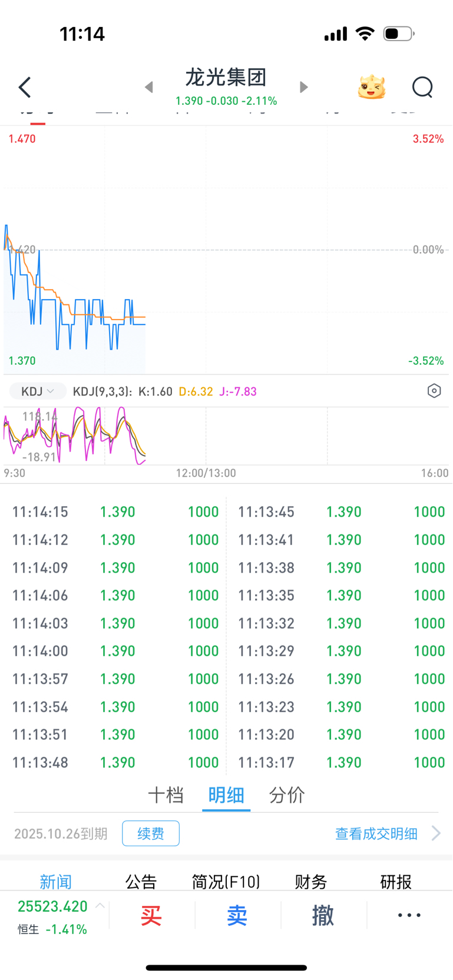Select the 11:13:29 trade row

341,651
